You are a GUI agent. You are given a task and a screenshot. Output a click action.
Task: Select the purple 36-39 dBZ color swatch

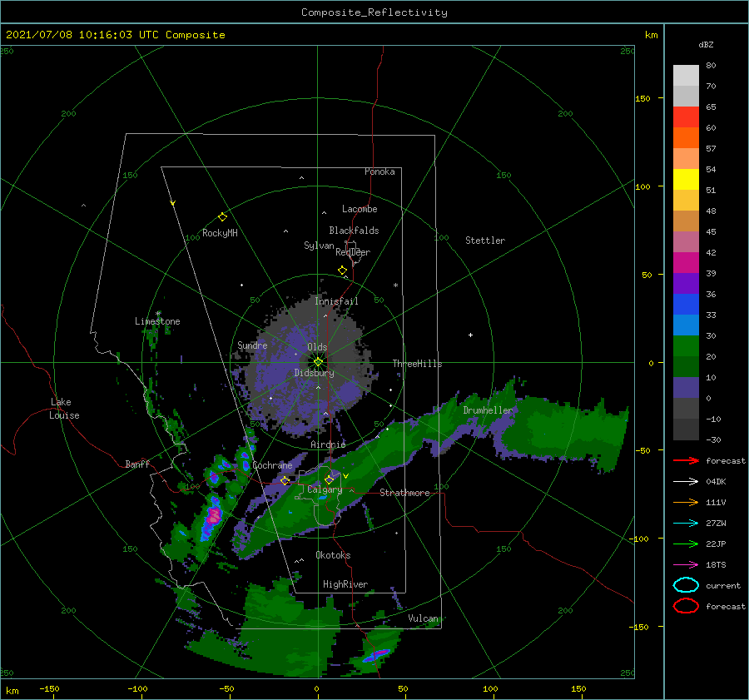pos(686,283)
